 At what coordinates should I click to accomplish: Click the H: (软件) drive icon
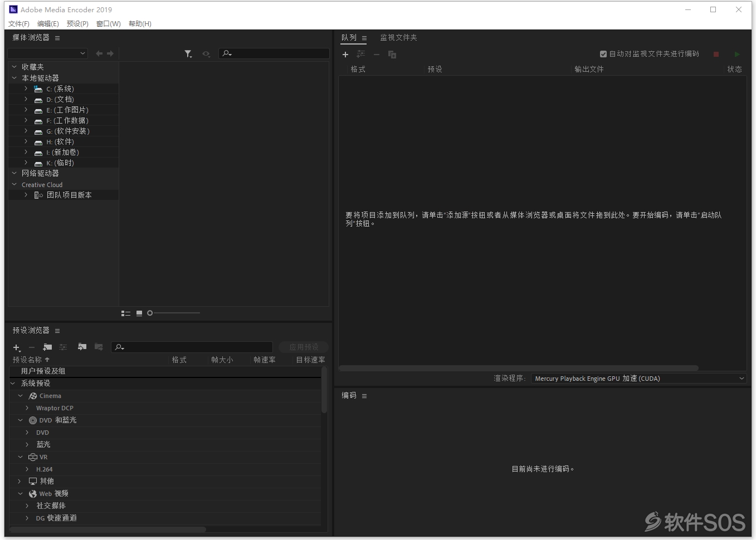pos(38,142)
